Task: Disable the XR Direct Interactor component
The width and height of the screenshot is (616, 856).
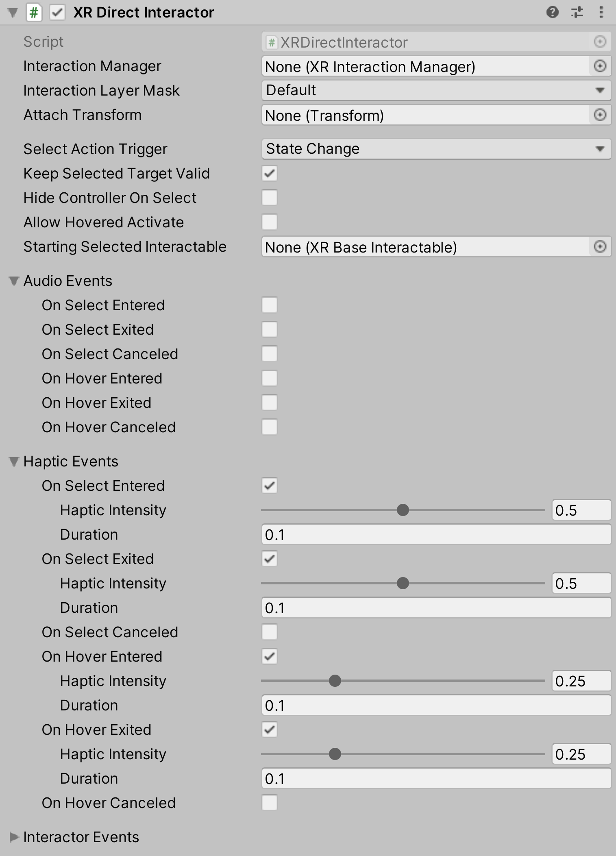Action: pos(57,13)
